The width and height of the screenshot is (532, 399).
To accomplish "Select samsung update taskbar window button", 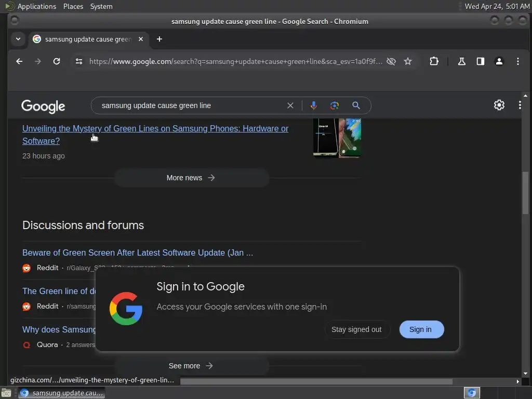I will (x=61, y=393).
